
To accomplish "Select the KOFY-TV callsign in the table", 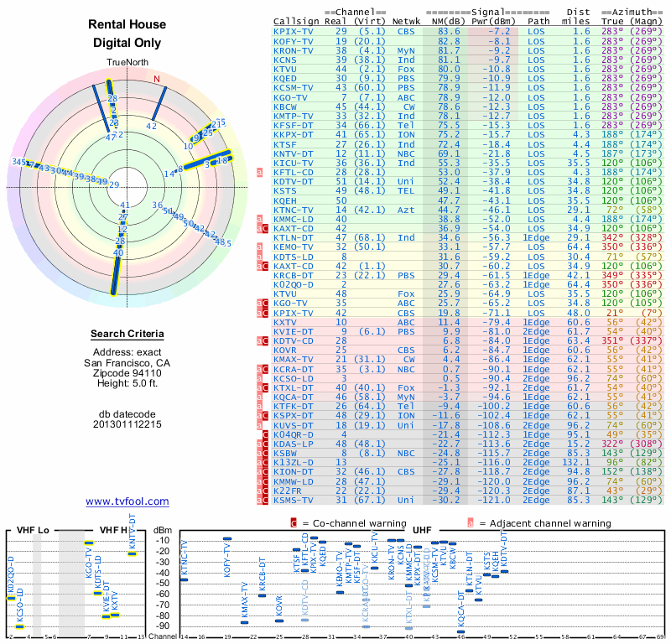I will coord(293,41).
